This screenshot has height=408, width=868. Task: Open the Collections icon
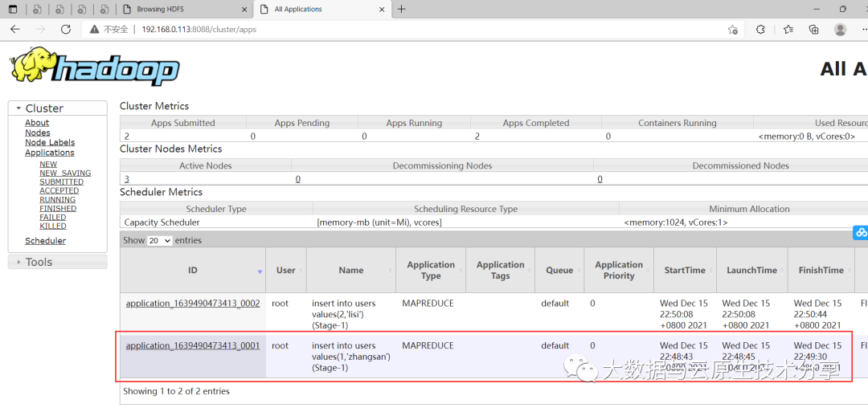[x=813, y=29]
